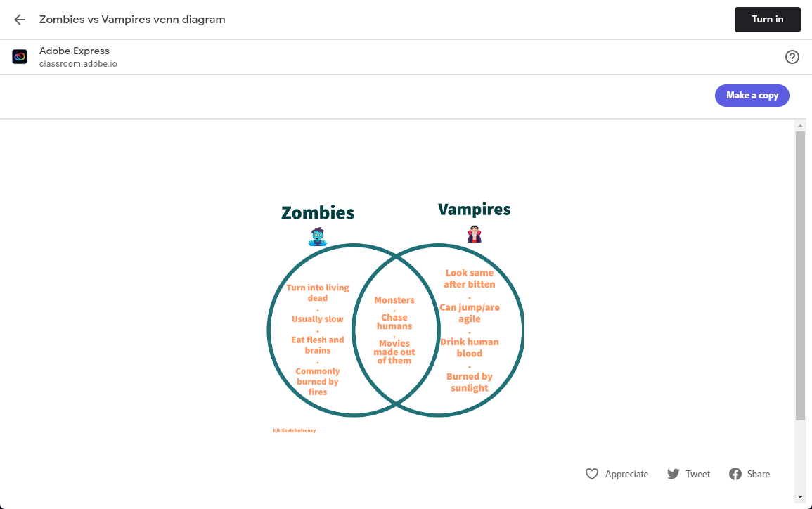Click the Facebook share icon

tap(735, 474)
